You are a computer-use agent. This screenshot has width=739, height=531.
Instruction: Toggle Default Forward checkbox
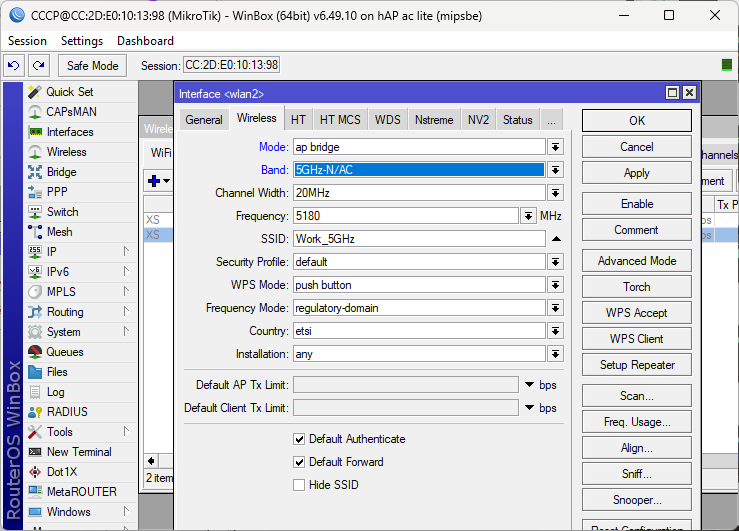click(x=299, y=462)
